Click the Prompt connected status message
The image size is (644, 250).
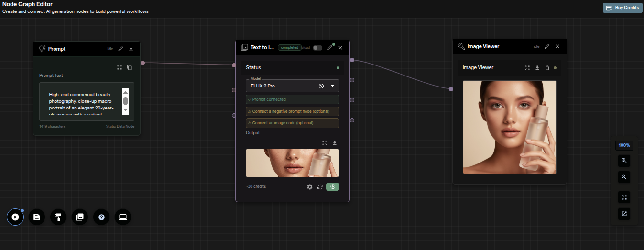(x=293, y=99)
